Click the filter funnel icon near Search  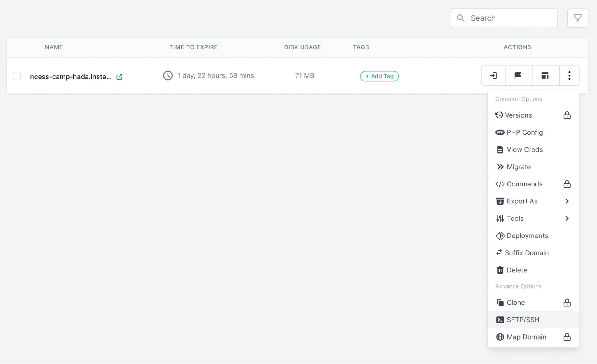578,18
